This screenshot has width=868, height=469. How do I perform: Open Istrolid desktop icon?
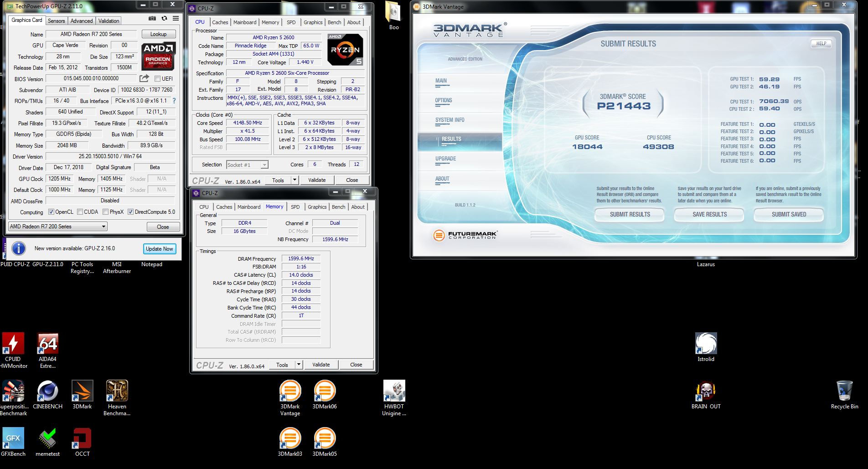706,347
